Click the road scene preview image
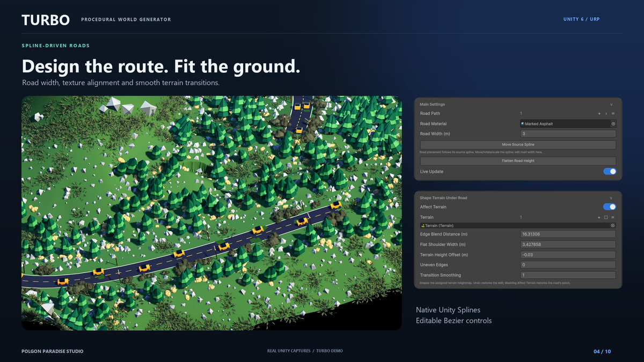The height and width of the screenshot is (362, 644). pos(211,213)
